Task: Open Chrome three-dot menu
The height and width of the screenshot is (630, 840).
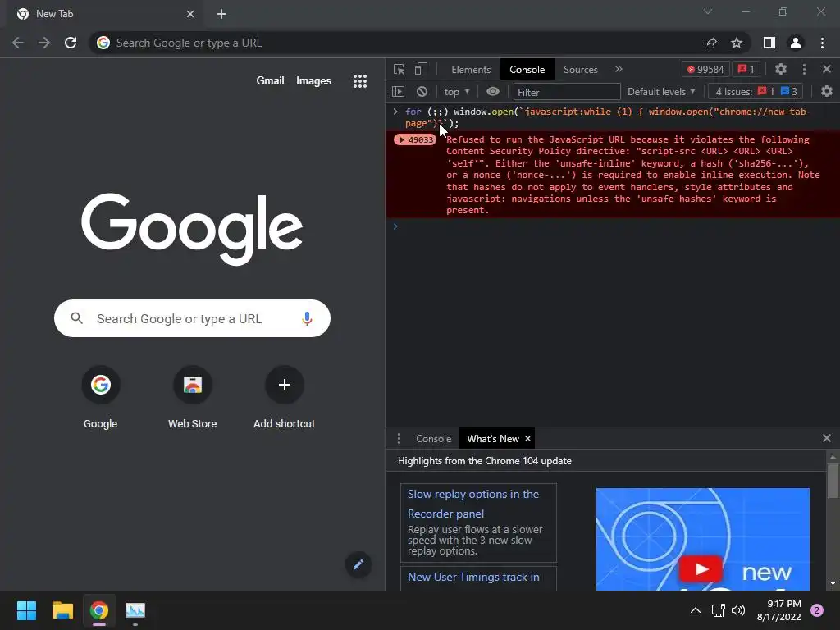Action: 822,43
